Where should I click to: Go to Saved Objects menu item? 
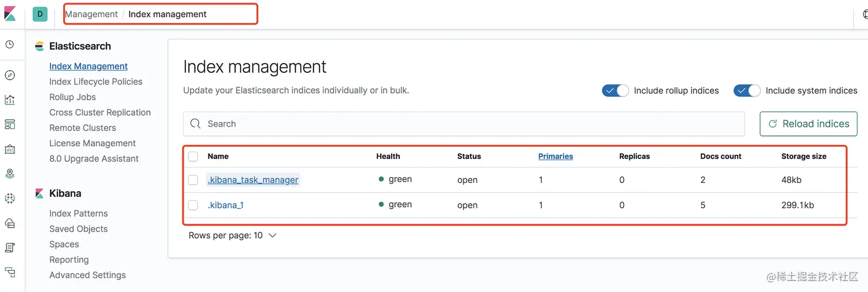[x=79, y=229]
